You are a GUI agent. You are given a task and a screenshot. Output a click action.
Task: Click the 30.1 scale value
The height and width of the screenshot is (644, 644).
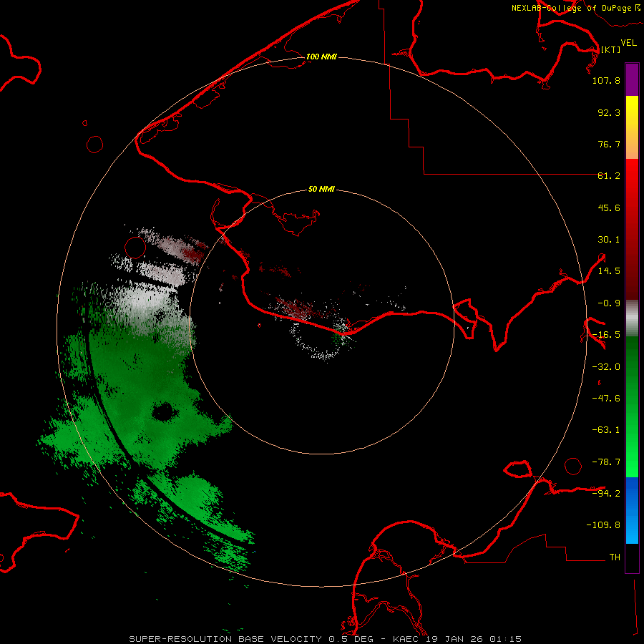point(609,240)
